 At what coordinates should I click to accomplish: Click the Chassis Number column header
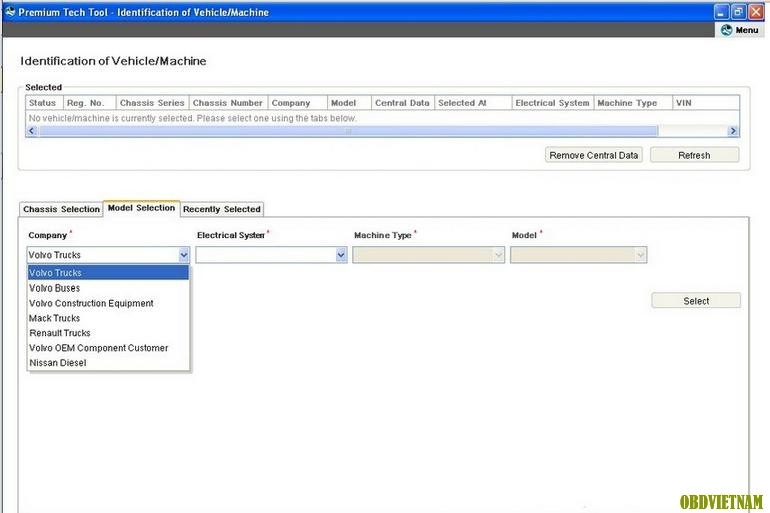228,103
